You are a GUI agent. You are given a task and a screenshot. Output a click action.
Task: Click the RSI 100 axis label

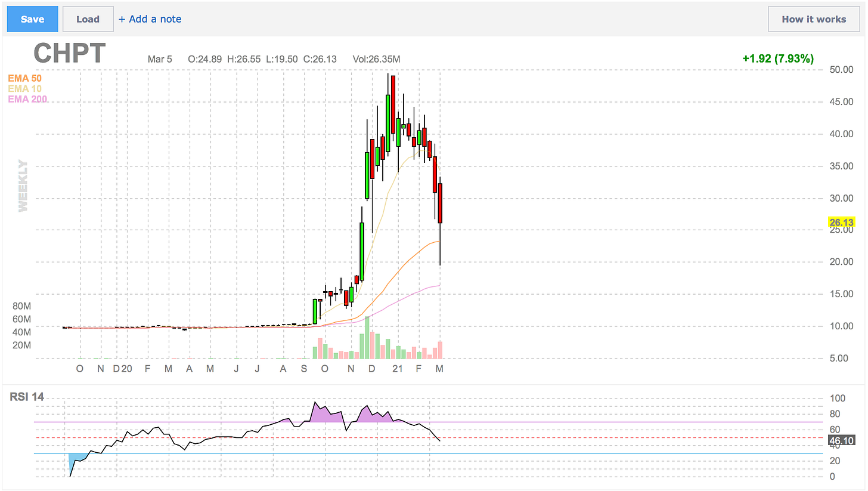[x=838, y=399]
